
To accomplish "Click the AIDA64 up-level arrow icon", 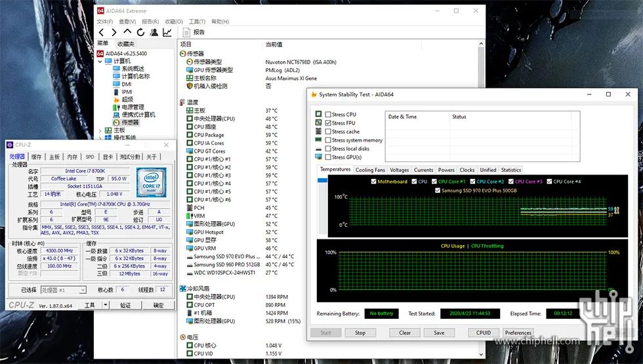I will tap(127, 32).
